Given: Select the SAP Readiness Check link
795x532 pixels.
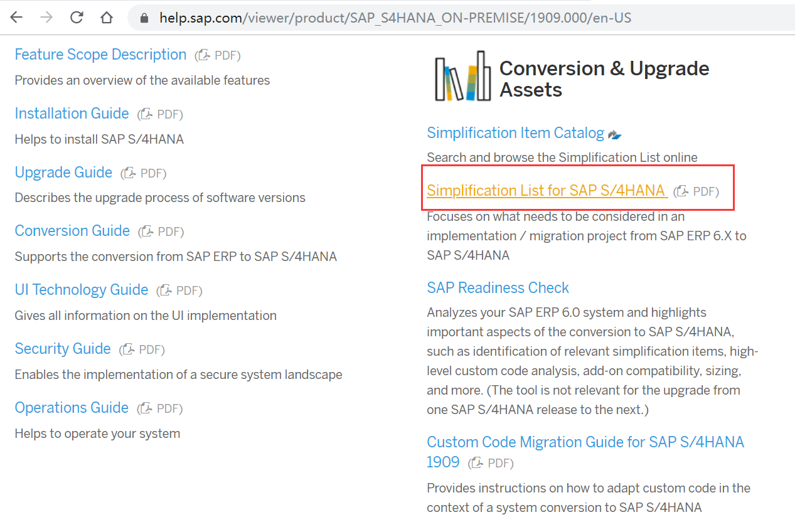Looking at the screenshot, I should [498, 287].
